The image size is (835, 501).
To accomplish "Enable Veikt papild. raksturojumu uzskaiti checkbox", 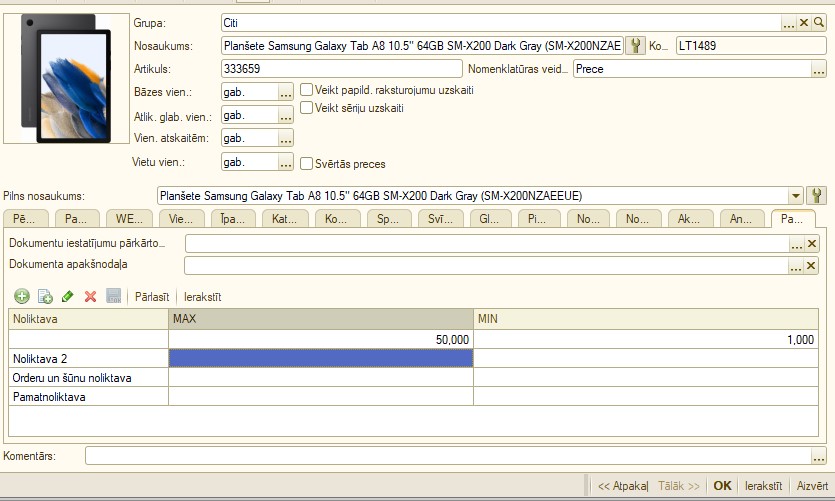I will coord(307,90).
